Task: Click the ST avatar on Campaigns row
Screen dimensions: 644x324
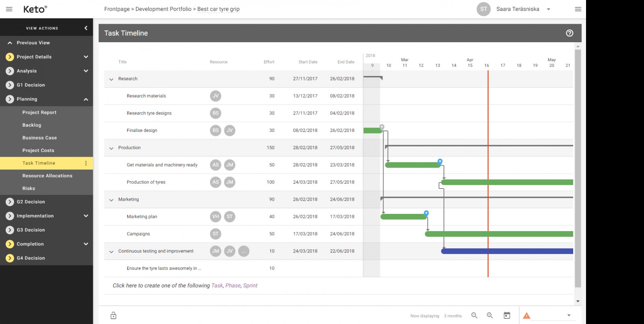Action: tap(216, 234)
